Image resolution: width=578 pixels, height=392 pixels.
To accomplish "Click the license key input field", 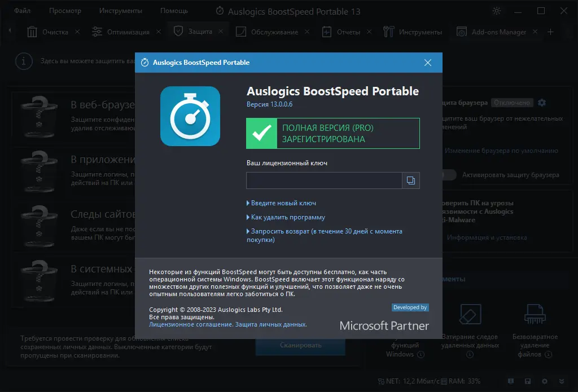I will pos(324,180).
